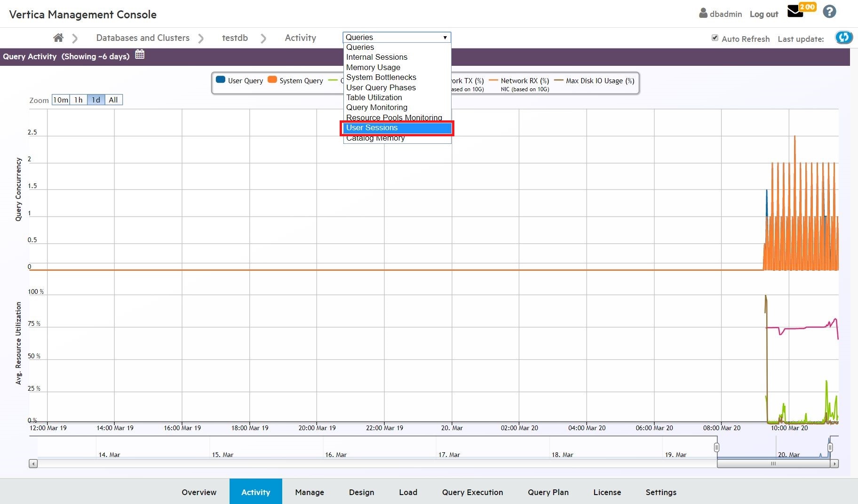This screenshot has height=504, width=858.
Task: Choose Memory Usage in the dropdown
Action: [373, 67]
